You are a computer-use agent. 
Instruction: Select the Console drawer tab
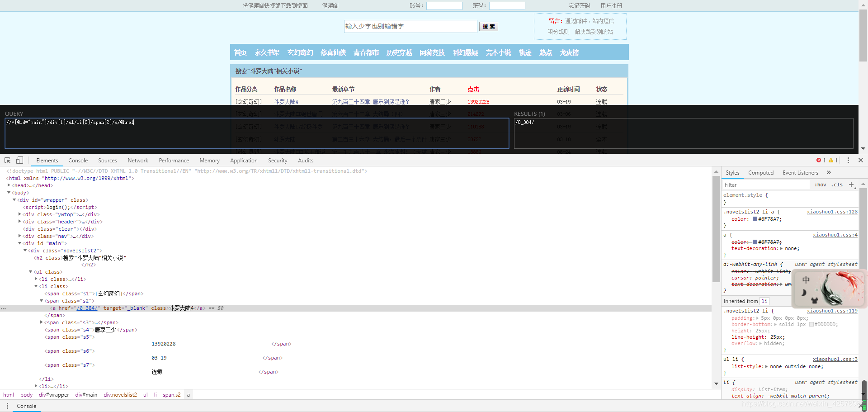click(x=27, y=406)
